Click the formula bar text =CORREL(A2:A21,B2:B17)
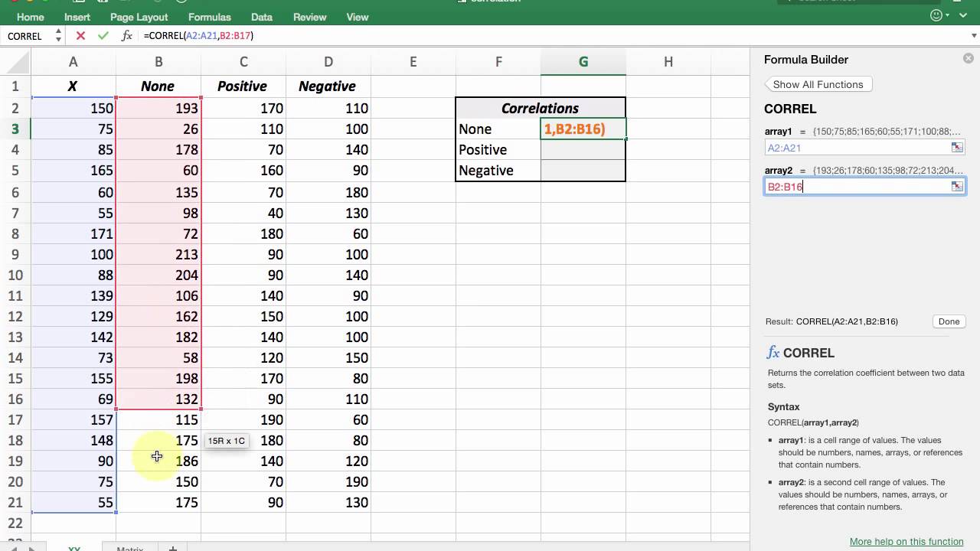Image resolution: width=980 pixels, height=551 pixels. tap(198, 36)
